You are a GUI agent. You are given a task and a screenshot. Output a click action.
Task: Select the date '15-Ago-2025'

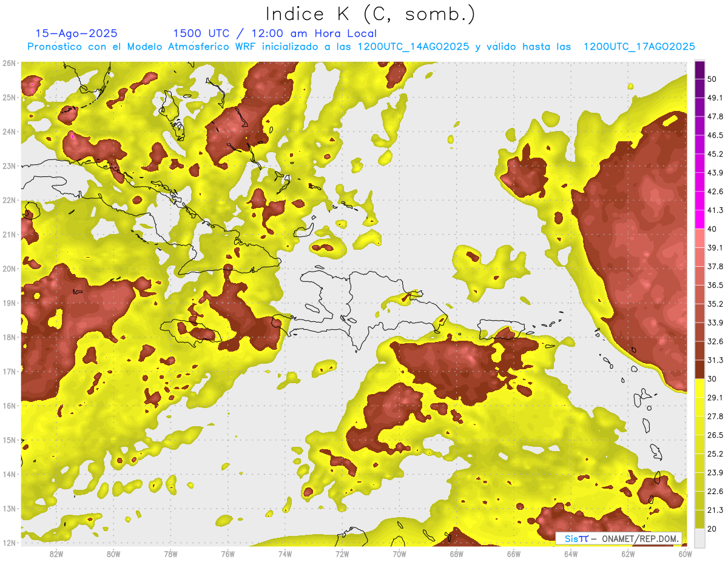pos(76,33)
